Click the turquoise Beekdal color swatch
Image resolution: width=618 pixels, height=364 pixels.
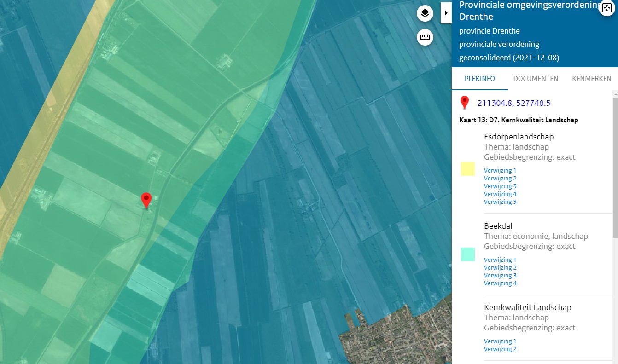pyautogui.click(x=467, y=254)
